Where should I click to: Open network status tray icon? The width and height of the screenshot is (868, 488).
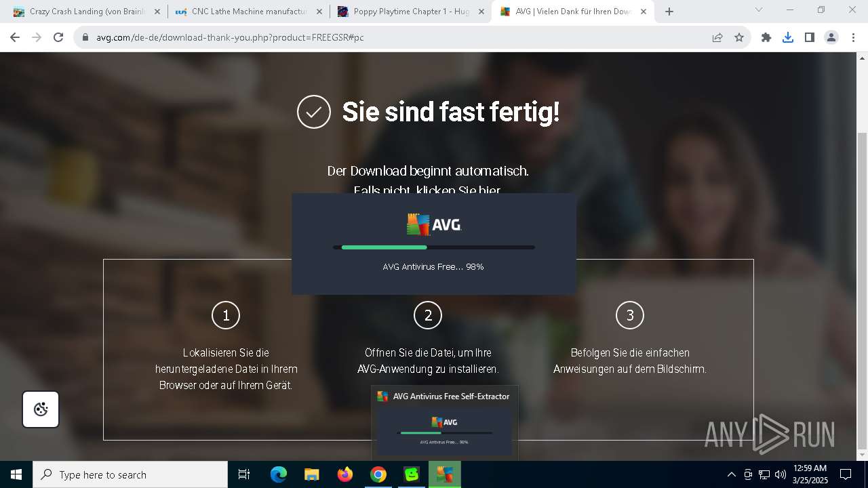click(x=764, y=474)
